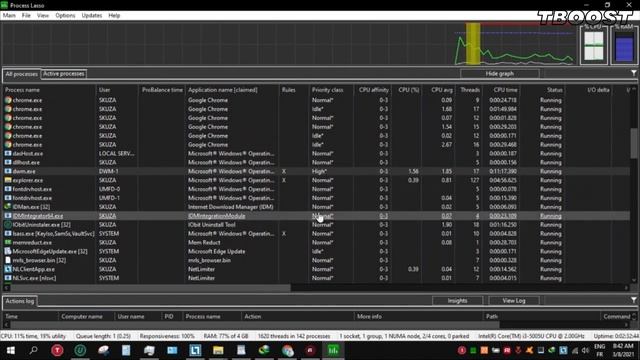Viewport: 640px width, 360px height.
Task: Sort by Status column header
Action: pyautogui.click(x=543, y=90)
